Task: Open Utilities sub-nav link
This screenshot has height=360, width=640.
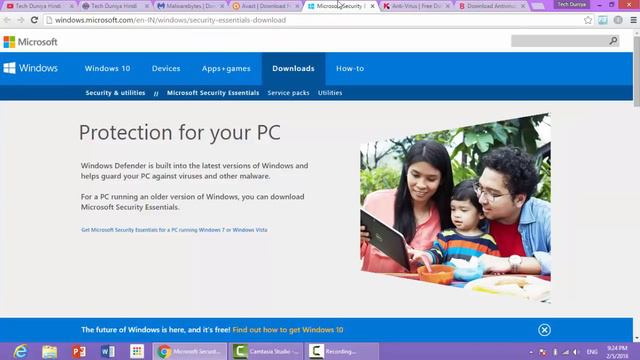Action: tap(330, 93)
